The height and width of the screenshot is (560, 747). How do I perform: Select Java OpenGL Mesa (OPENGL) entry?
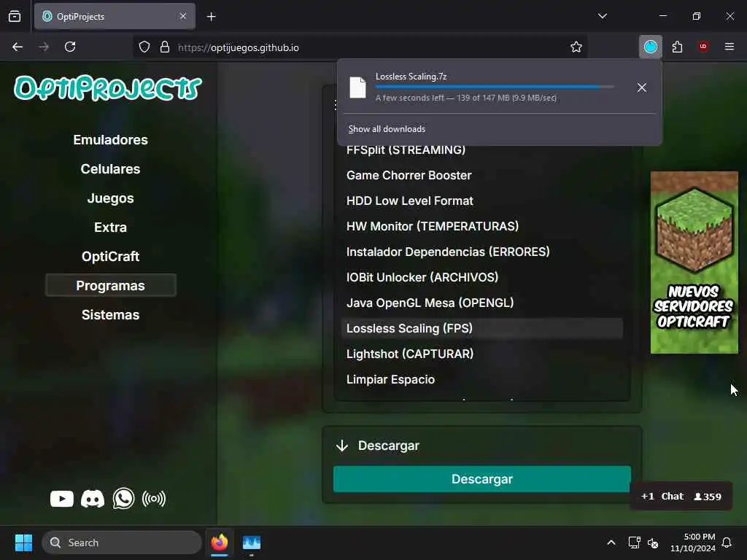click(482, 303)
